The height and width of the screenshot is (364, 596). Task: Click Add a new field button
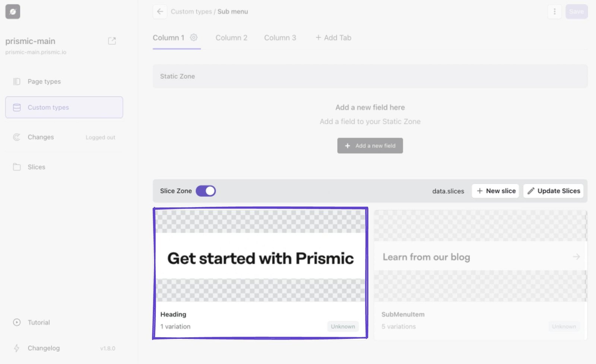click(370, 146)
